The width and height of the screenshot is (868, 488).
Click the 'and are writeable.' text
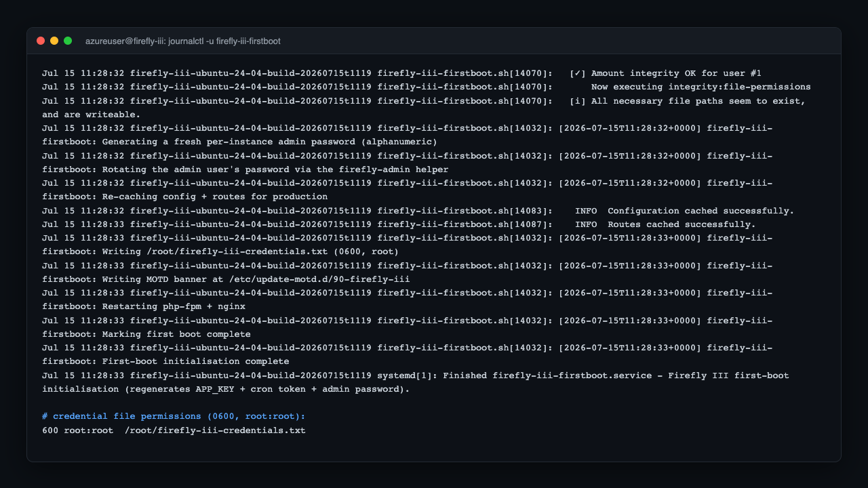pyautogui.click(x=92, y=115)
